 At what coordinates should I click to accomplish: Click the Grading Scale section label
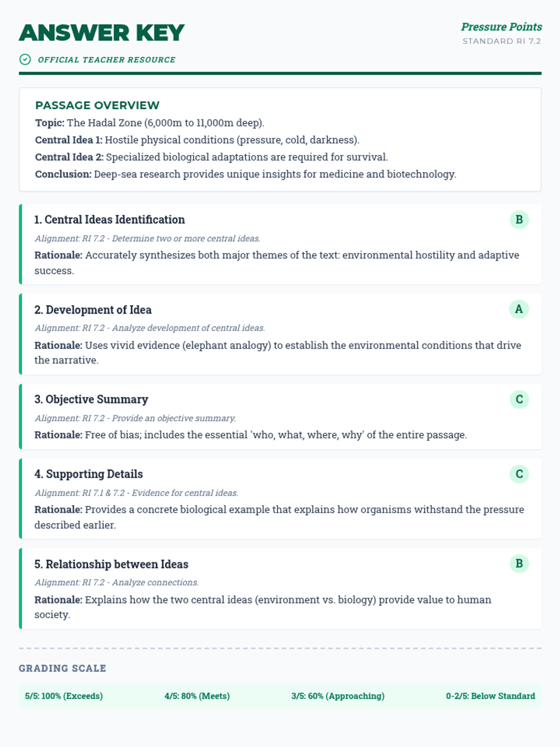coord(63,668)
